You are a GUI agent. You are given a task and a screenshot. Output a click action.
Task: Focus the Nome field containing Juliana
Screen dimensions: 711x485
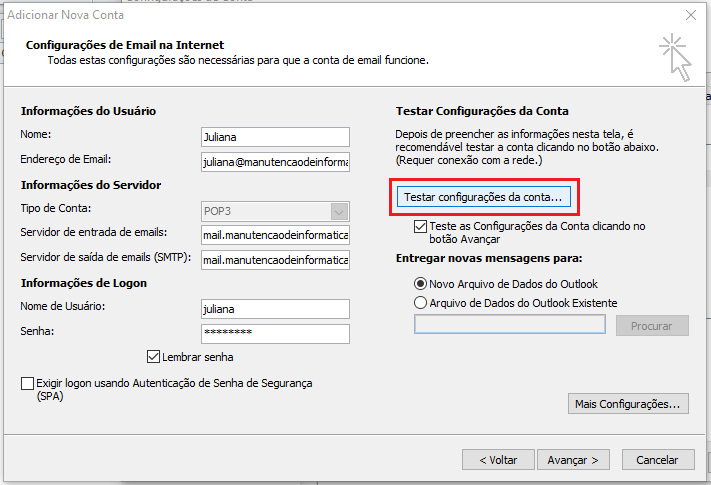point(275,137)
